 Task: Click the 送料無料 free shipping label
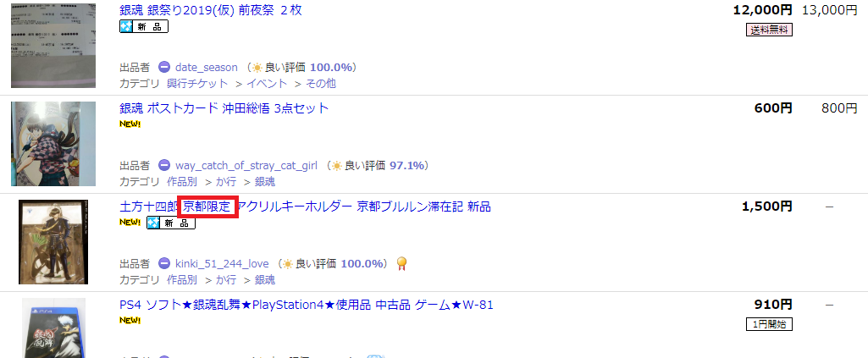coord(769,30)
